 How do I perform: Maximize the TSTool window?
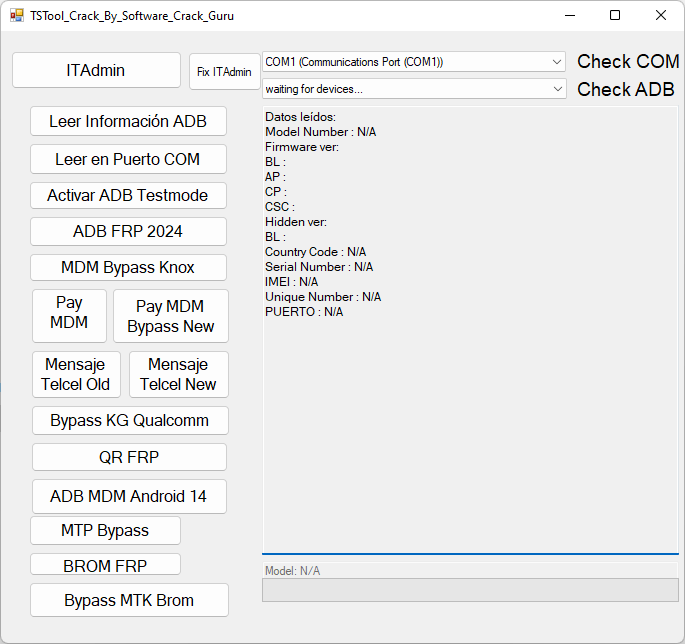(x=615, y=16)
